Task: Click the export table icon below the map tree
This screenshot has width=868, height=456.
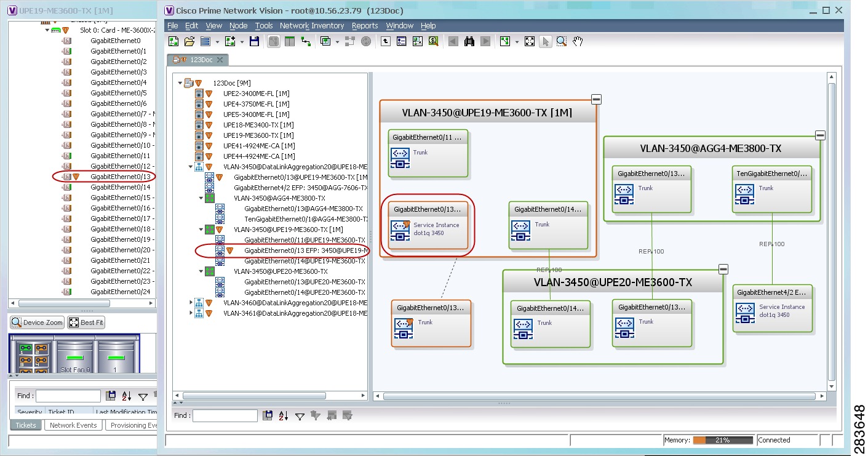Action: [268, 416]
